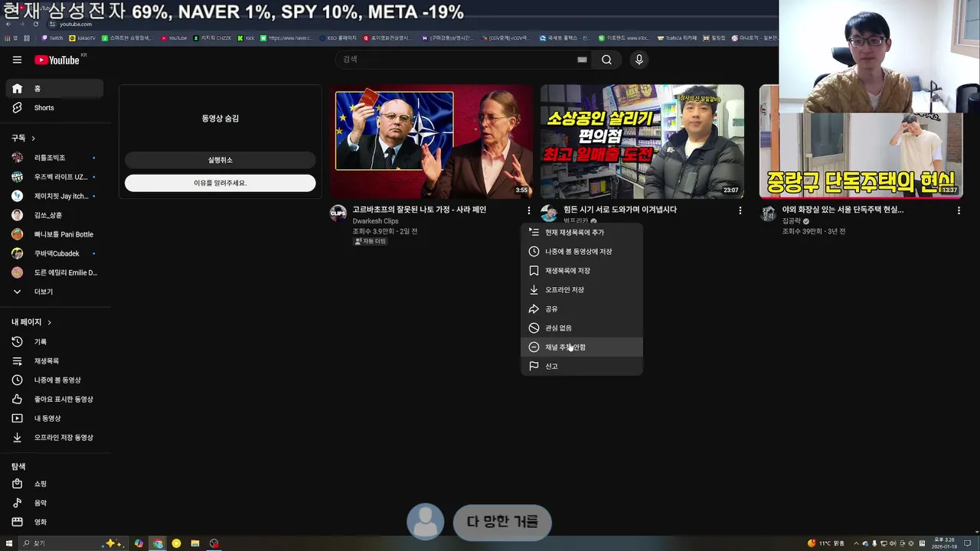980x551 pixels.
Task: Open the YouTube hamburger guide menu
Action: (x=17, y=60)
